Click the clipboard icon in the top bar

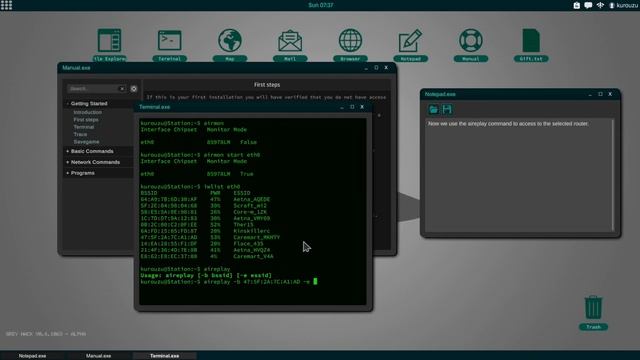tap(576, 5)
